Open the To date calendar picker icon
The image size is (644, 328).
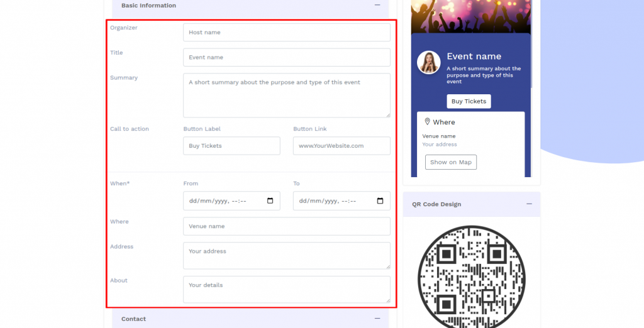click(x=380, y=201)
